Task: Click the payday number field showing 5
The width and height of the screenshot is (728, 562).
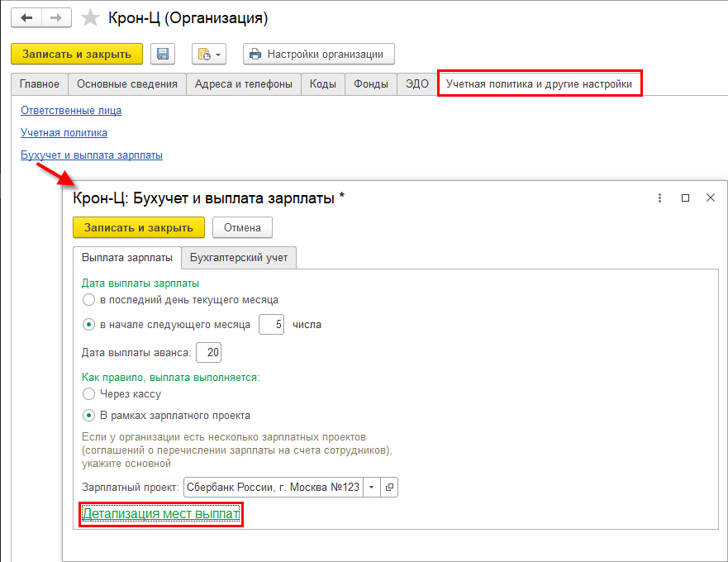Action: (272, 324)
